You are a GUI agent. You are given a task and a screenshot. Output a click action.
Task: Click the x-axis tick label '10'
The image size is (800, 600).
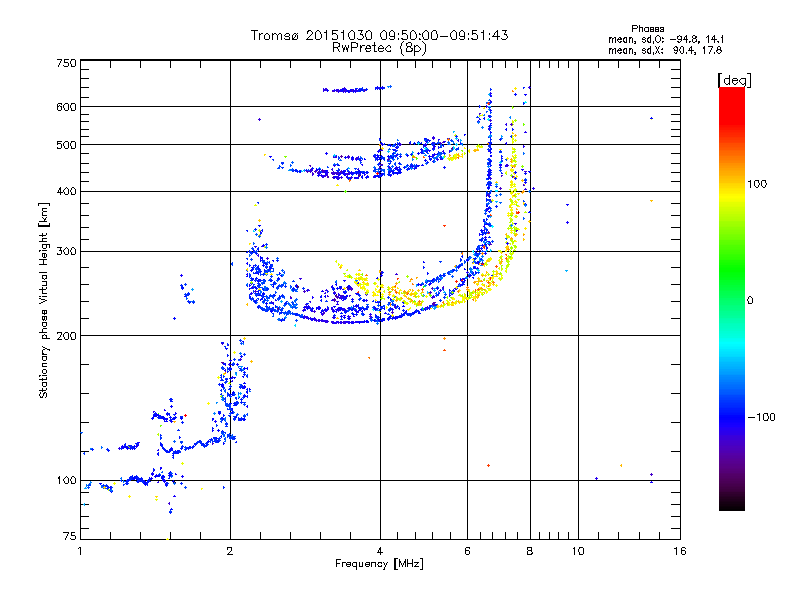tap(578, 551)
